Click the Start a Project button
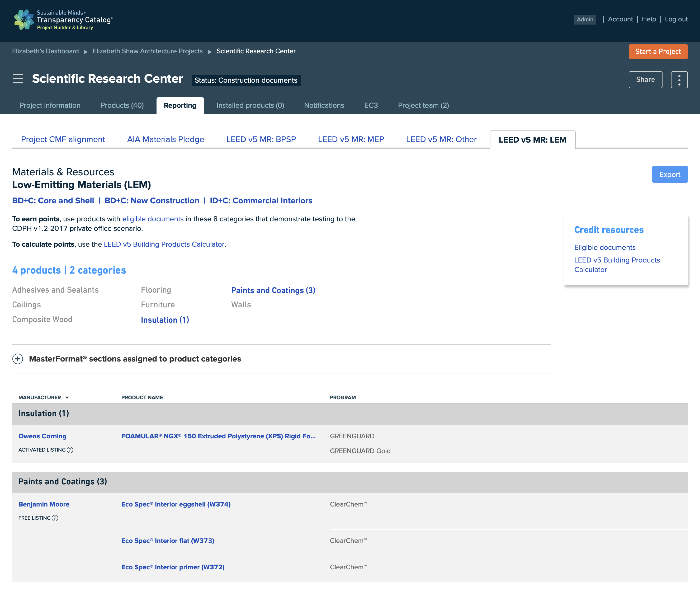Screen dimensions: 700x591 tap(658, 51)
